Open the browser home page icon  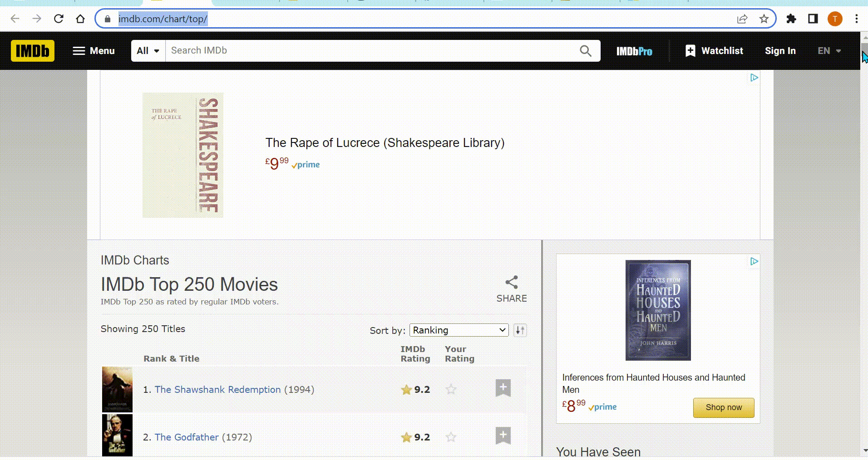[x=80, y=19]
